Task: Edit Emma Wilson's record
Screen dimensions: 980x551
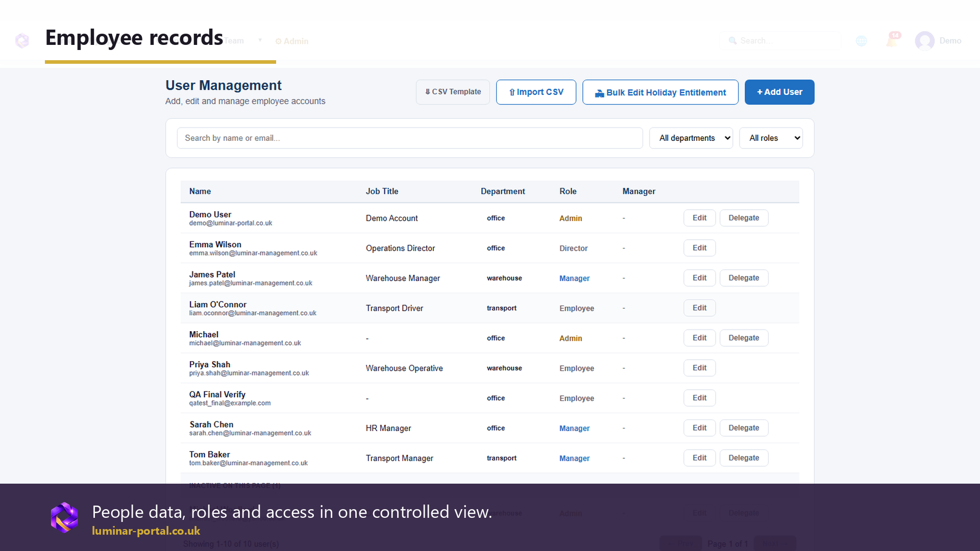Action: [x=699, y=248]
